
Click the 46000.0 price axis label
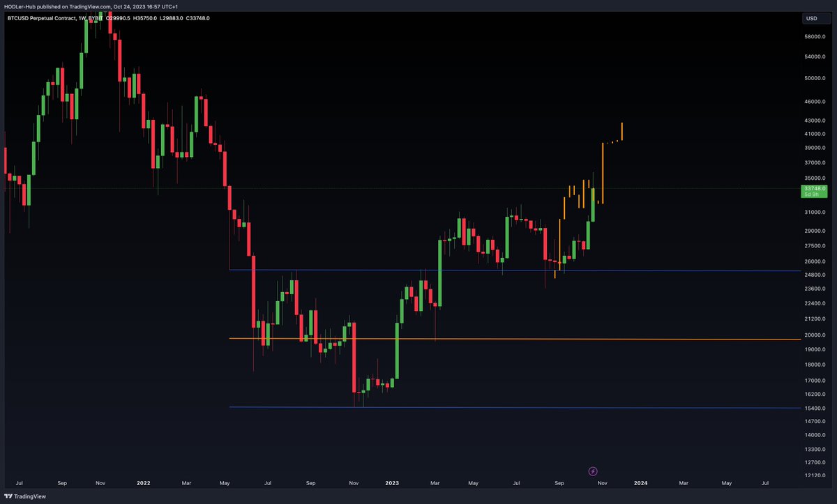tap(815, 101)
